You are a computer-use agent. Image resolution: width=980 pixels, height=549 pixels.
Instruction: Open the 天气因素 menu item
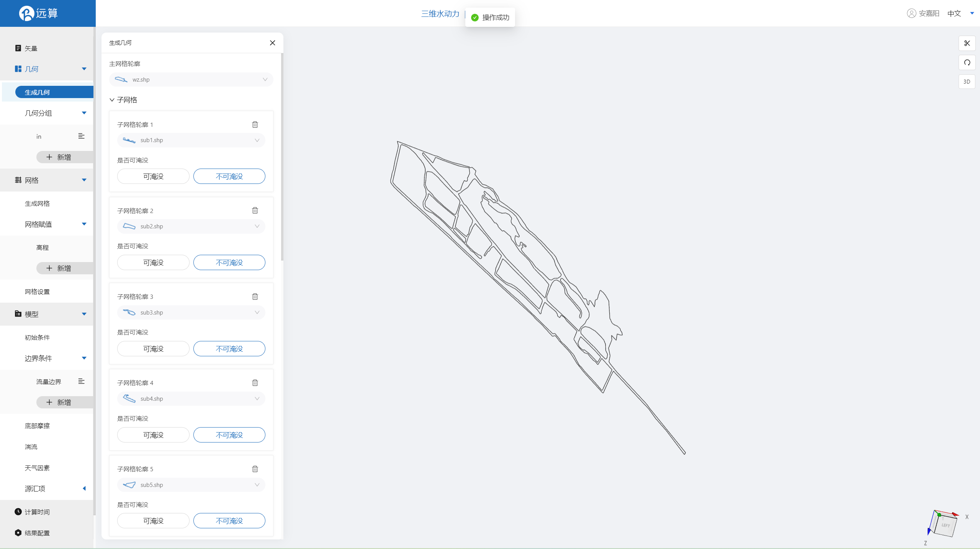37,468
